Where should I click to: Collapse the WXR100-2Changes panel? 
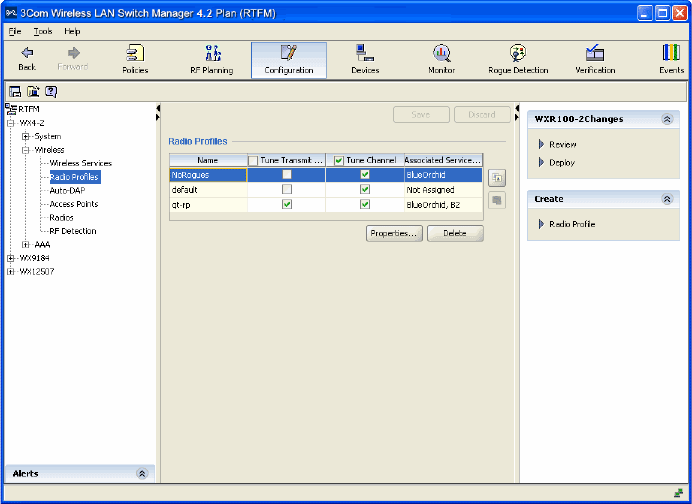(x=667, y=119)
